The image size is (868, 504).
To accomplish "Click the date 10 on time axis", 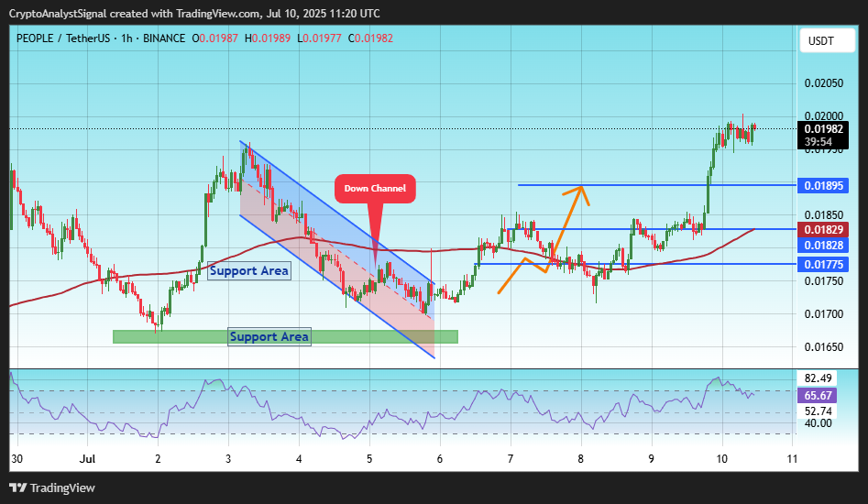I will click(722, 458).
